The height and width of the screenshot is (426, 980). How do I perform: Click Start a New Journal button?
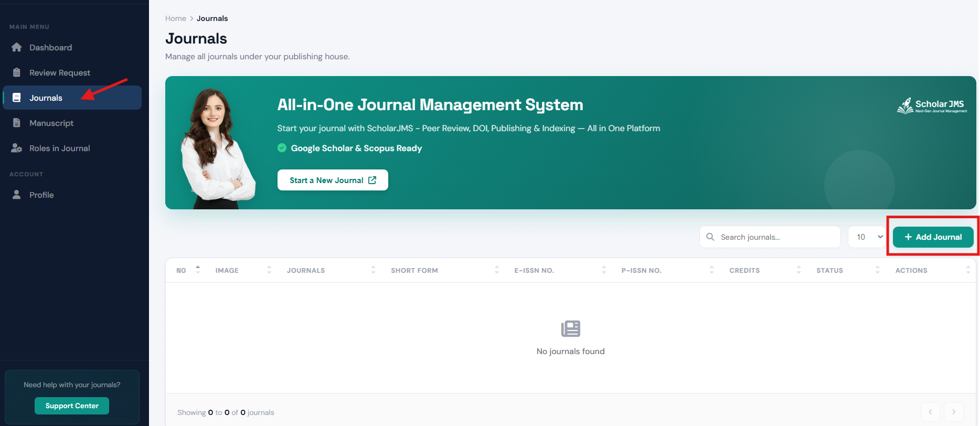(x=333, y=180)
